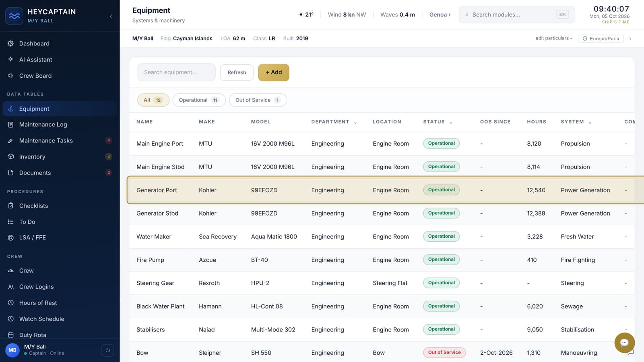
Task: Click the edit particulars link
Action: (x=553, y=38)
